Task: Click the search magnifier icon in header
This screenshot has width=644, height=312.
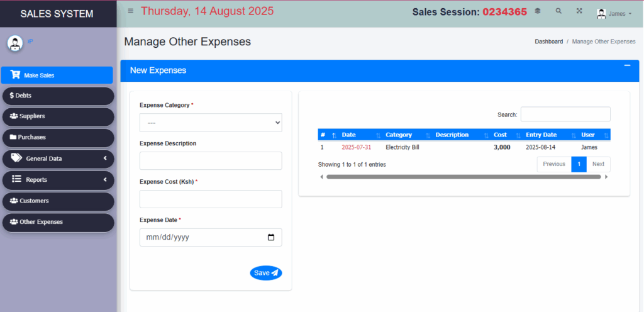Action: point(558,11)
